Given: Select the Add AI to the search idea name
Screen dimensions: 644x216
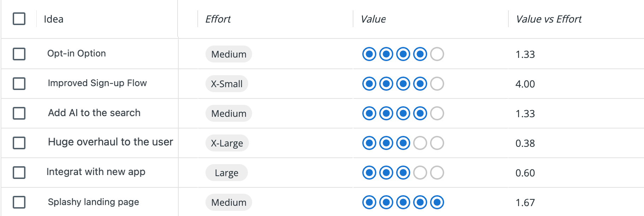Looking at the screenshot, I should pyautogui.click(x=94, y=113).
